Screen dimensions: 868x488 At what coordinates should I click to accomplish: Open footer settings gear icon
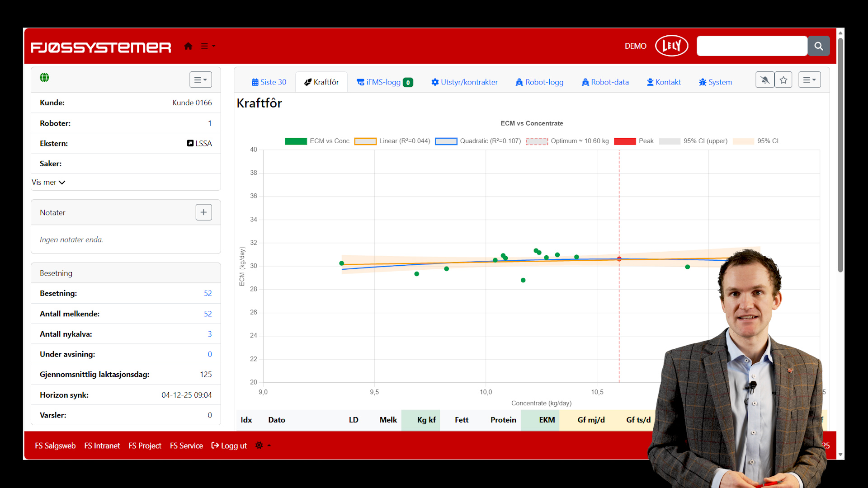tap(259, 446)
